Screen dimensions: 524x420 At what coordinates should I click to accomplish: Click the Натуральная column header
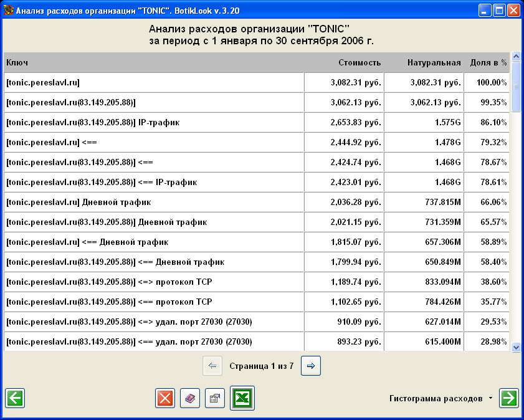(x=434, y=62)
